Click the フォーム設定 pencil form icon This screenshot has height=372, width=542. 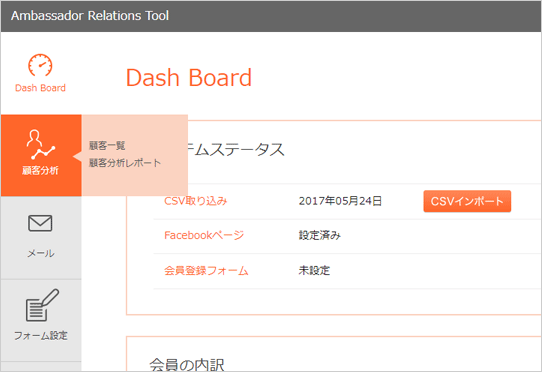click(42, 305)
